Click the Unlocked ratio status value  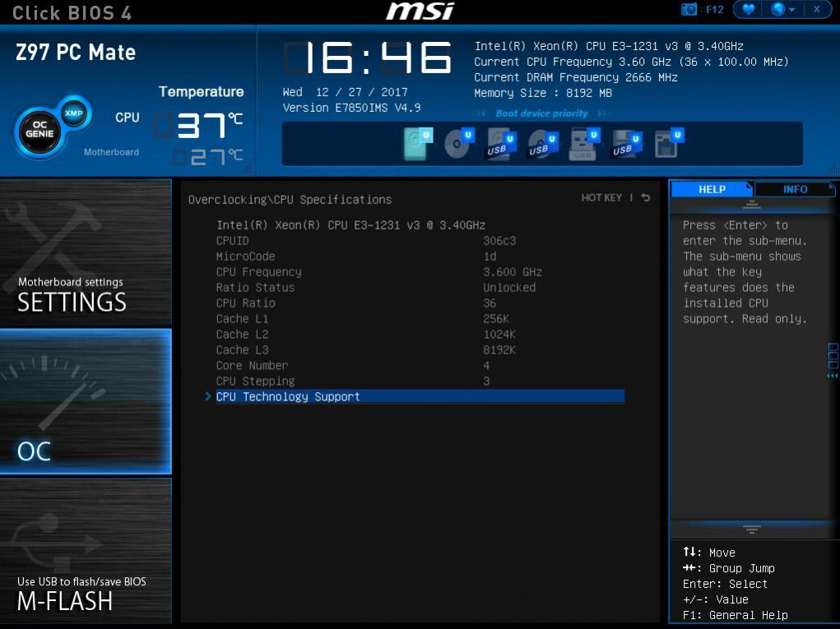[509, 288]
